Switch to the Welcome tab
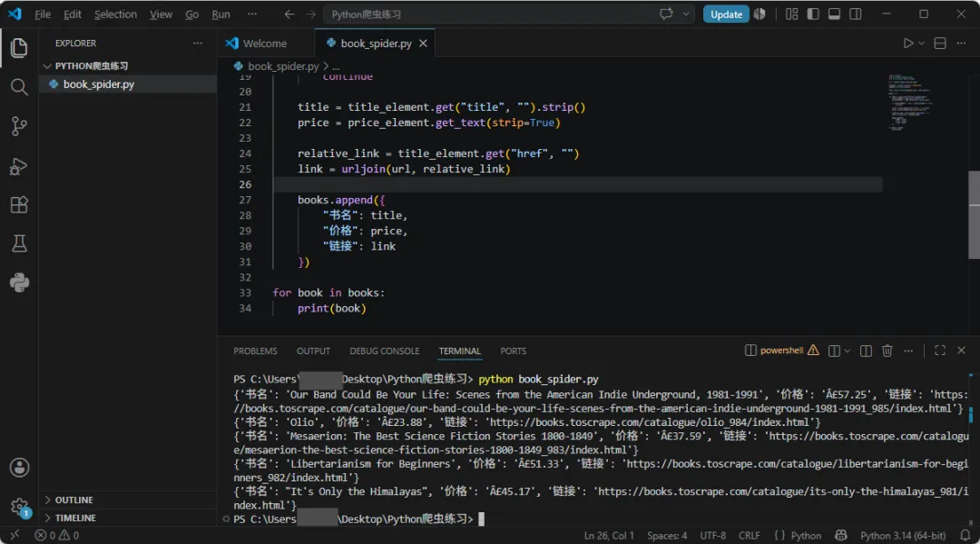 click(265, 44)
